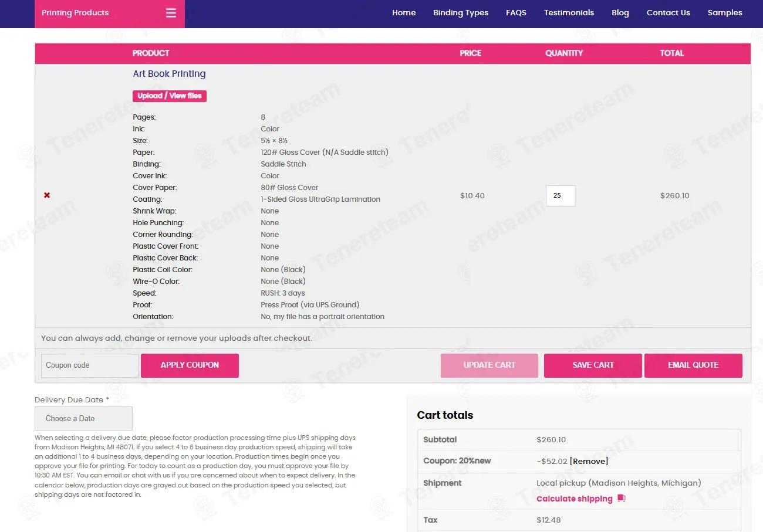Select the unit price $10.40
The width and height of the screenshot is (763, 532).
click(472, 196)
